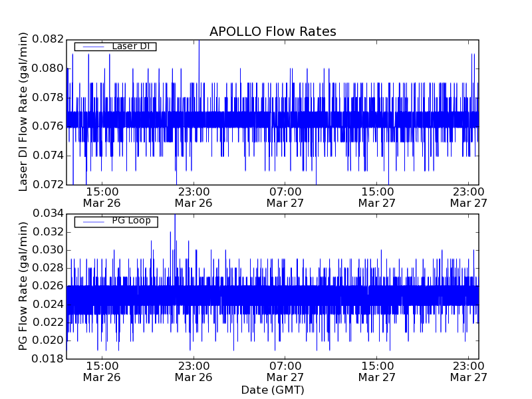Click the 'Date (GMT)' x-axis label

pyautogui.click(x=273, y=390)
